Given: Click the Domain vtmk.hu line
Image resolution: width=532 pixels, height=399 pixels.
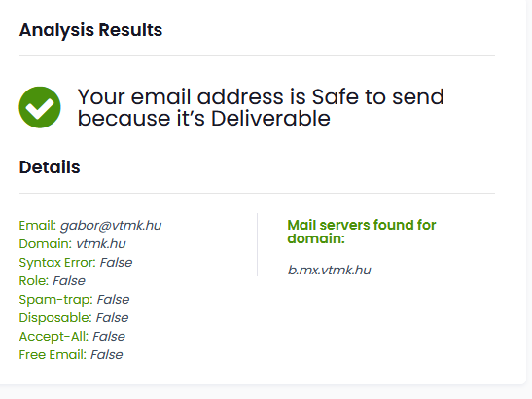Looking at the screenshot, I should coord(72,244).
